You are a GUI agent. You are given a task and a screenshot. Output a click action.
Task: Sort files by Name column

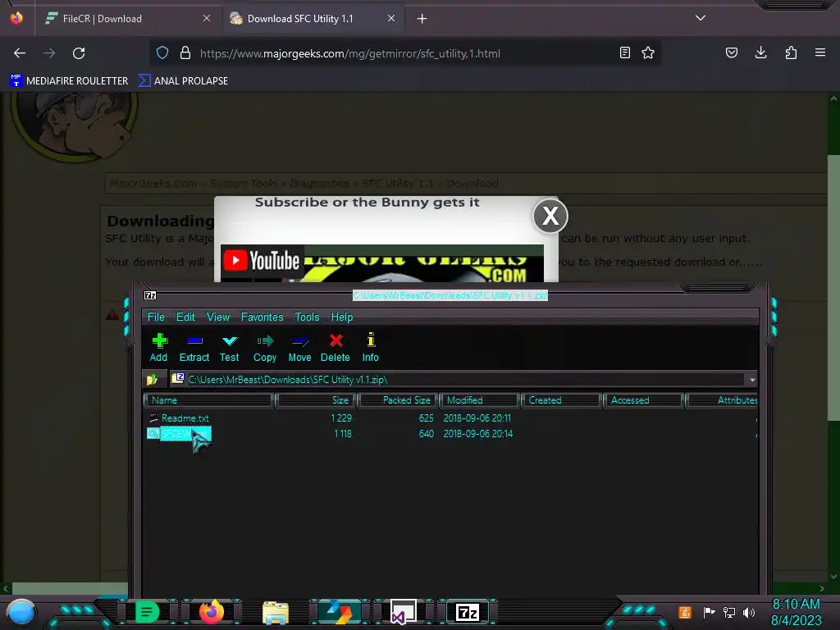click(208, 400)
